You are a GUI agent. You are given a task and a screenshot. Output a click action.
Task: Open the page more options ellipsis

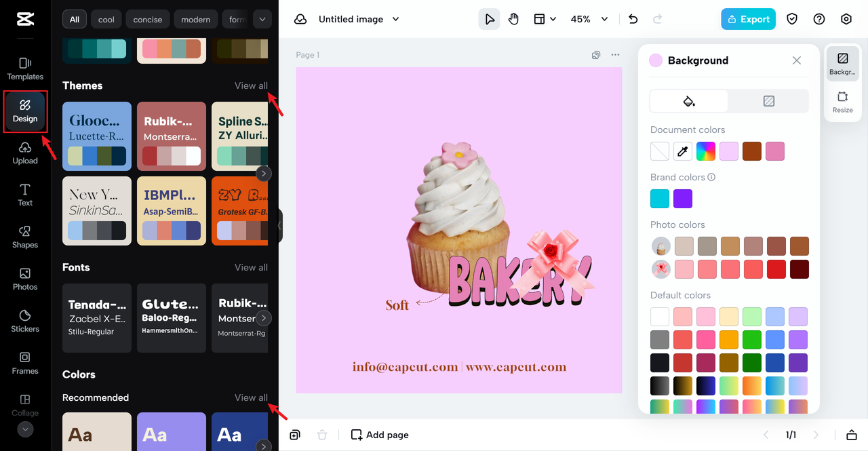coord(615,55)
